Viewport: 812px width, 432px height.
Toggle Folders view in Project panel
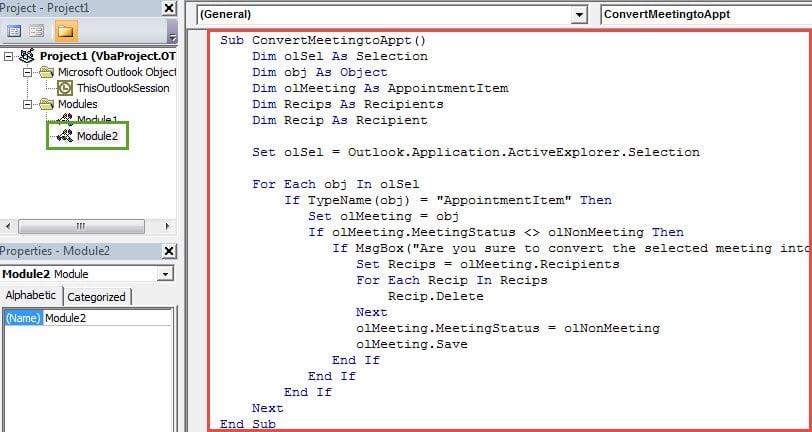66,31
